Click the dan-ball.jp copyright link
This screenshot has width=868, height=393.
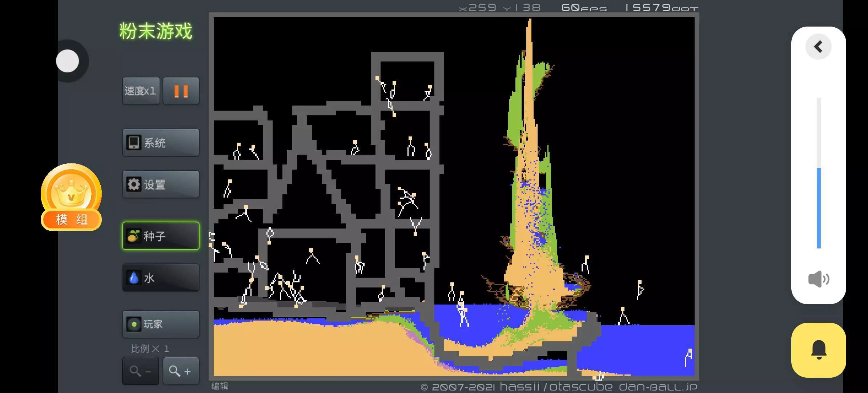click(x=658, y=387)
